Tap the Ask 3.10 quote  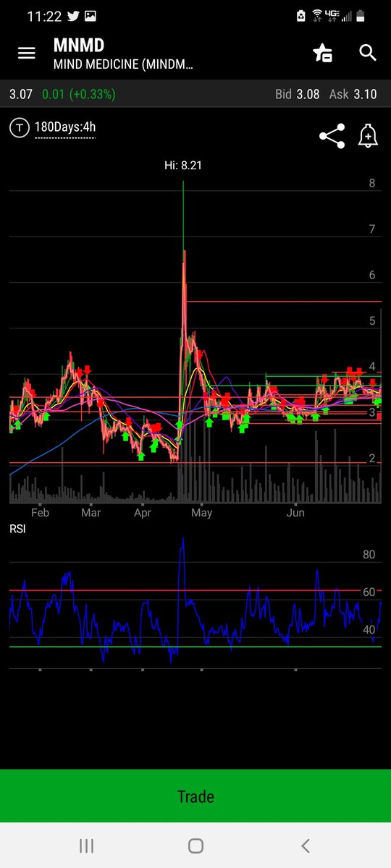pos(353,94)
